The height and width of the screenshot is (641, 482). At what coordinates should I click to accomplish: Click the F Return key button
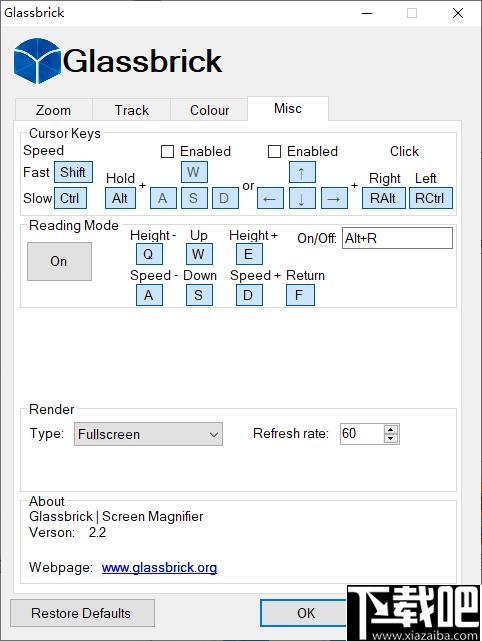point(300,295)
